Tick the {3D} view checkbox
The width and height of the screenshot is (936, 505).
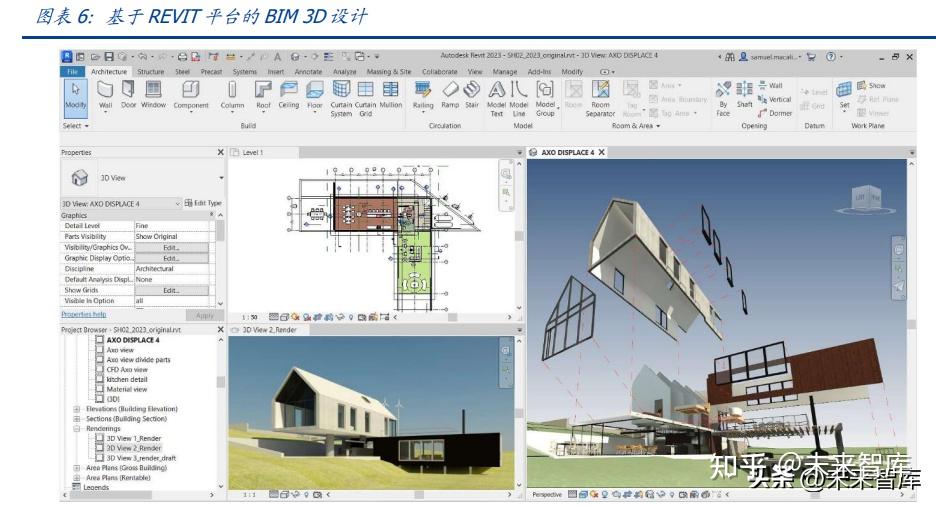(100, 399)
